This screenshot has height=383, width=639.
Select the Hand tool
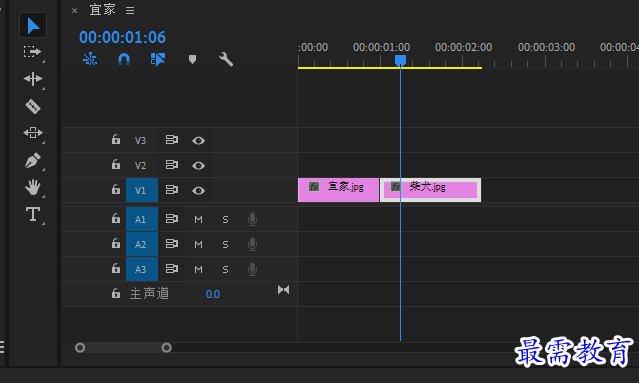tap(33, 187)
